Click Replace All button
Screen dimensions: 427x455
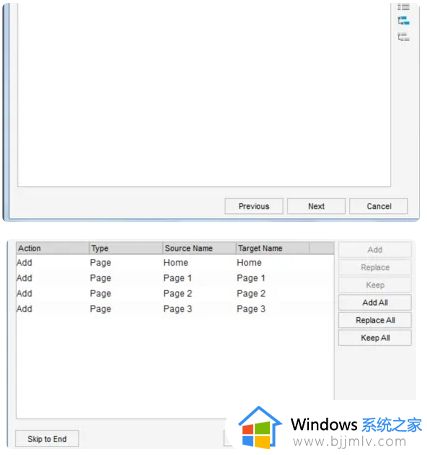(x=375, y=320)
